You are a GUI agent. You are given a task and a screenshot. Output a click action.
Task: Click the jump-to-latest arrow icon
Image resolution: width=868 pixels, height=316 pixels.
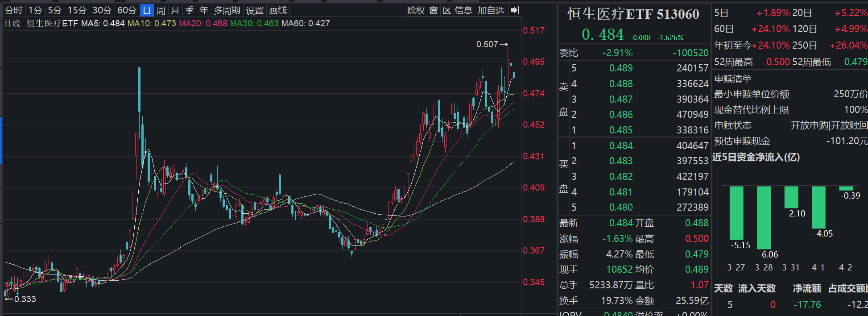[x=515, y=10]
